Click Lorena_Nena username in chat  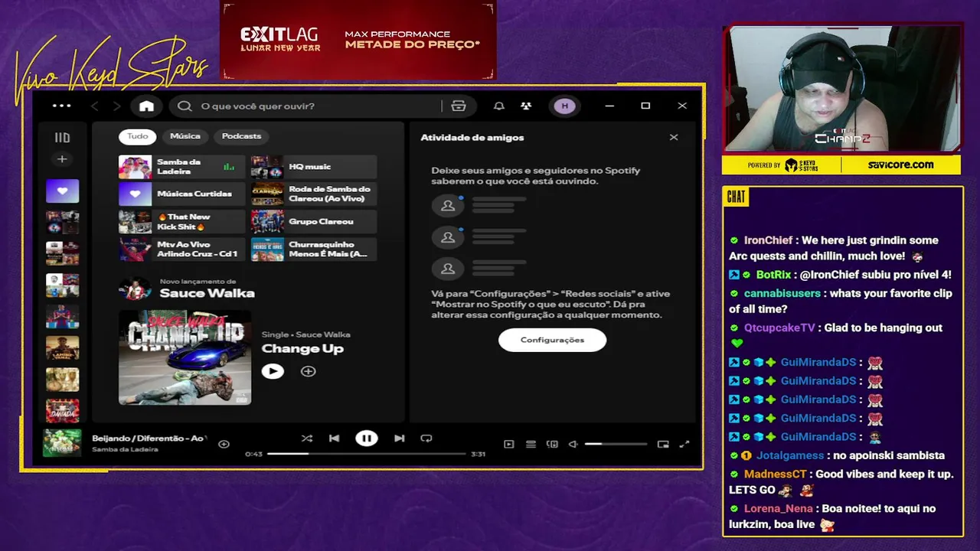[x=779, y=509]
